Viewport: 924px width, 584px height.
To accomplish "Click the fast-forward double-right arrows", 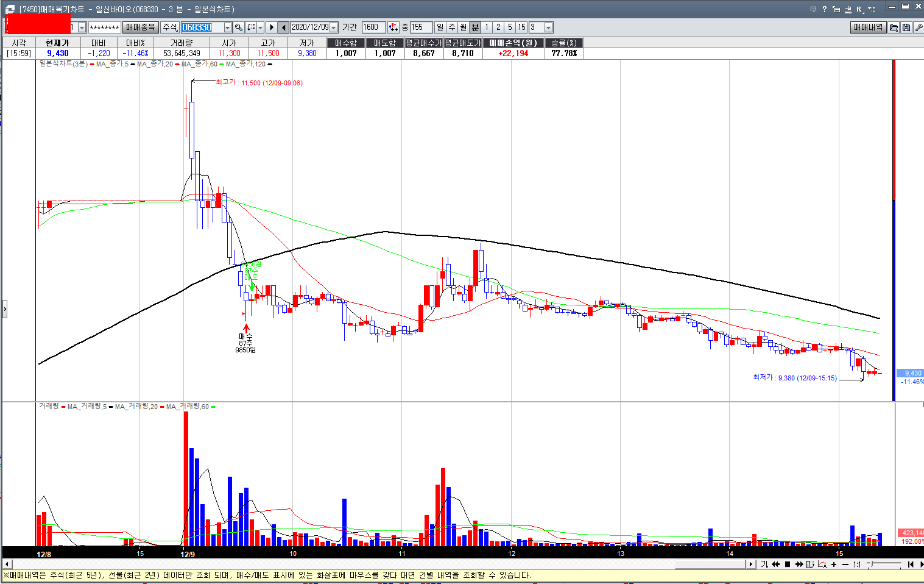I will tap(799, 564).
